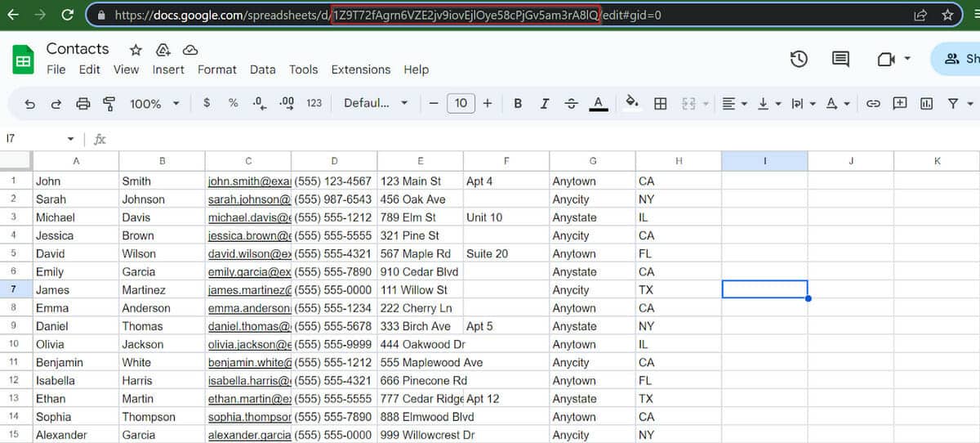Open the Data menu
Image resolution: width=980 pixels, height=443 pixels.
263,69
